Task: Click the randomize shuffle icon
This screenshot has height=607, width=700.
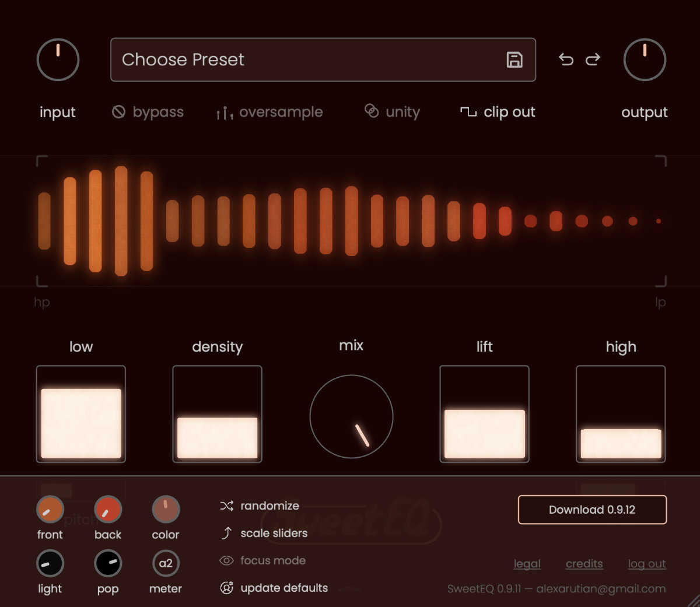Action: 226,506
